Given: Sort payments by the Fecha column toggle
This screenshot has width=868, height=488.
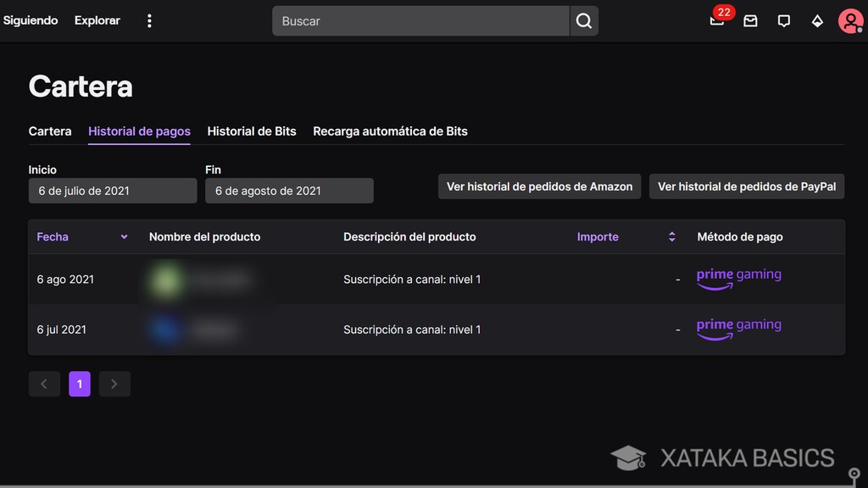Looking at the screenshot, I should click(53, 236).
